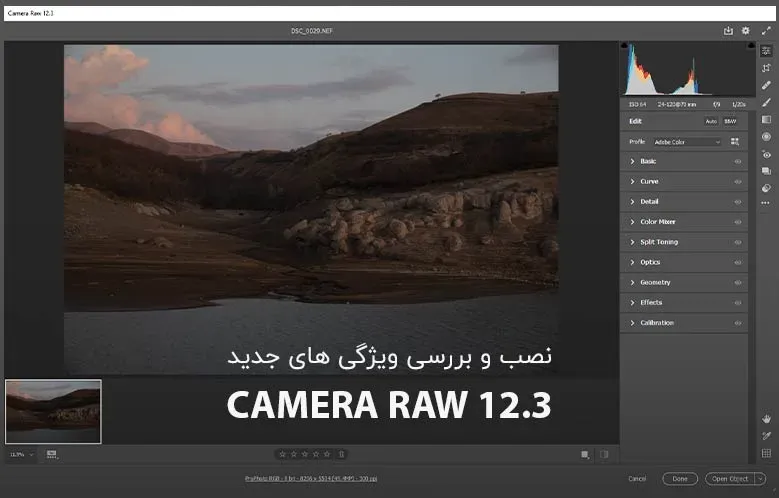Click the filmstrip options icon

click(52, 454)
